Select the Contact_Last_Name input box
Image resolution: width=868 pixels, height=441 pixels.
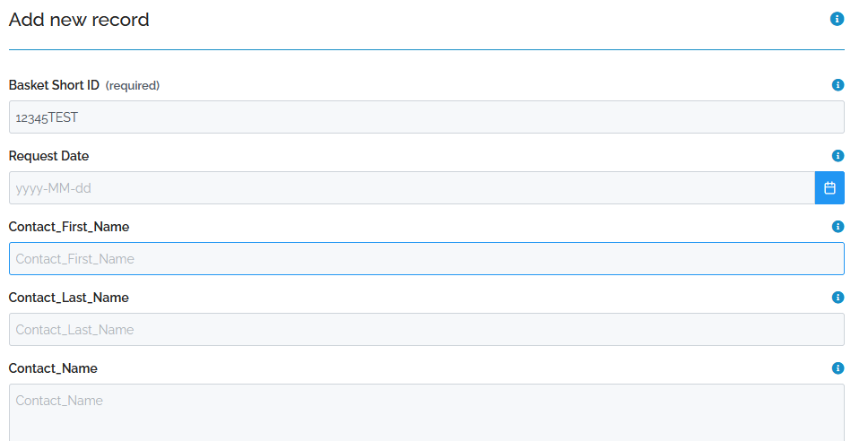tap(426, 330)
